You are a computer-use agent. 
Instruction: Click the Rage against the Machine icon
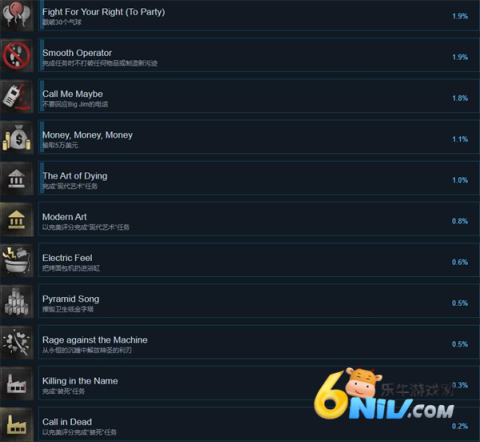click(17, 343)
